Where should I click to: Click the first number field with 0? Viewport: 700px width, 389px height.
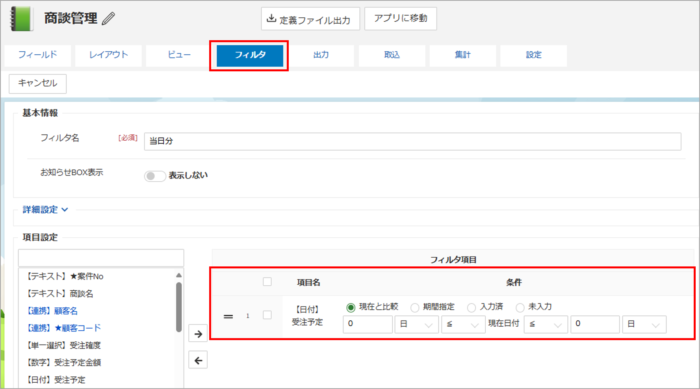point(368,324)
